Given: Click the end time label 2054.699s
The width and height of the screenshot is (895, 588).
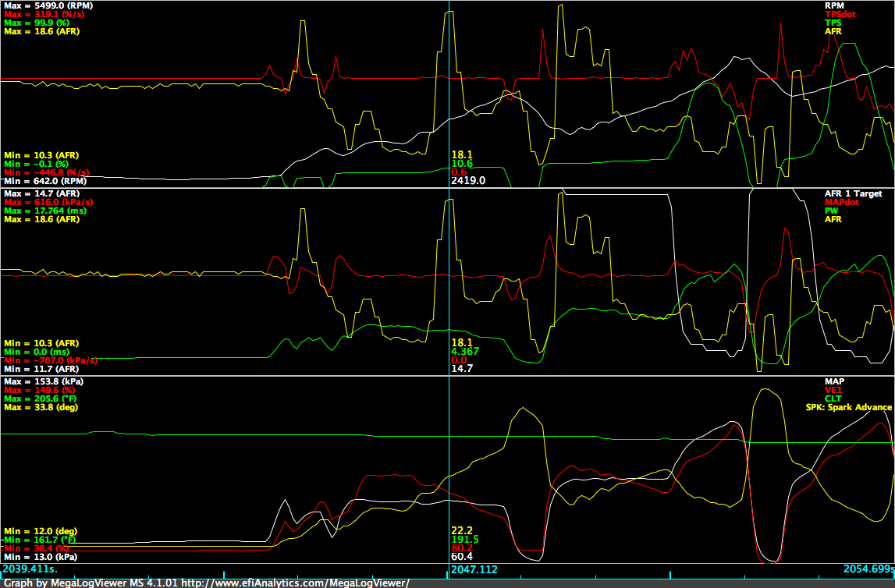Looking at the screenshot, I should 868,569.
